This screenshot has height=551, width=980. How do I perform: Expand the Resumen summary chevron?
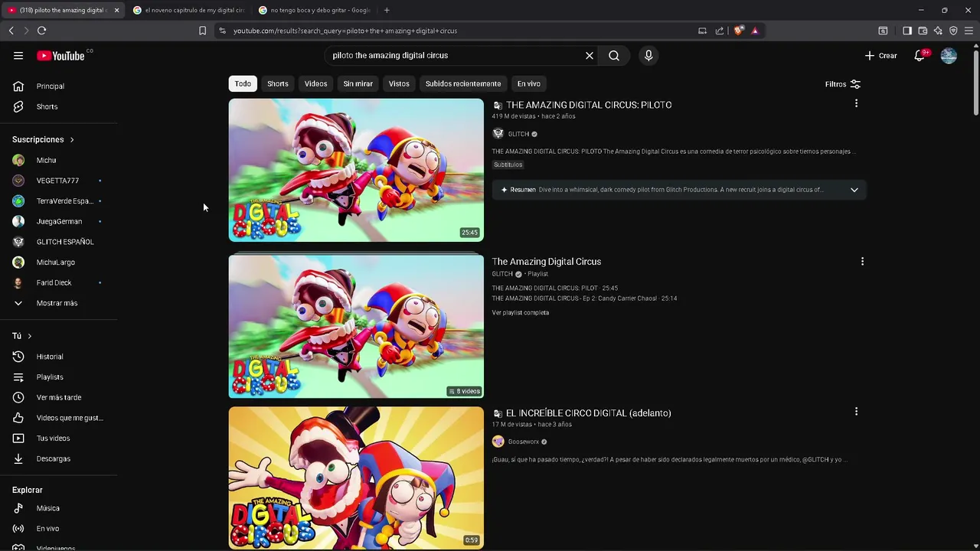click(854, 190)
